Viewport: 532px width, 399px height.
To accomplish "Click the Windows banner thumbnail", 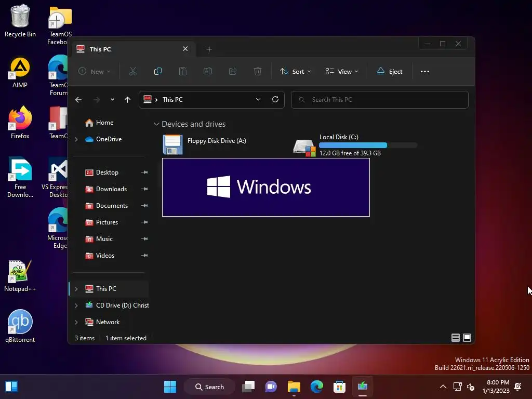I will tap(266, 187).
